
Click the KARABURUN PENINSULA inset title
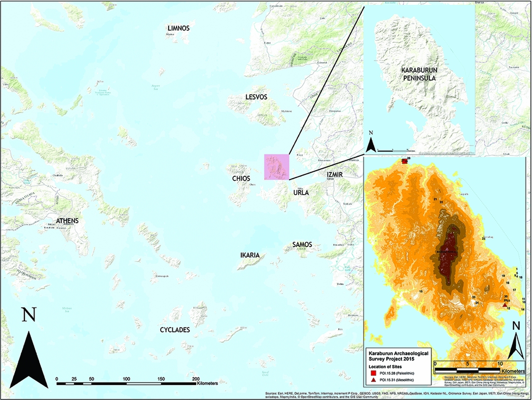421,75
